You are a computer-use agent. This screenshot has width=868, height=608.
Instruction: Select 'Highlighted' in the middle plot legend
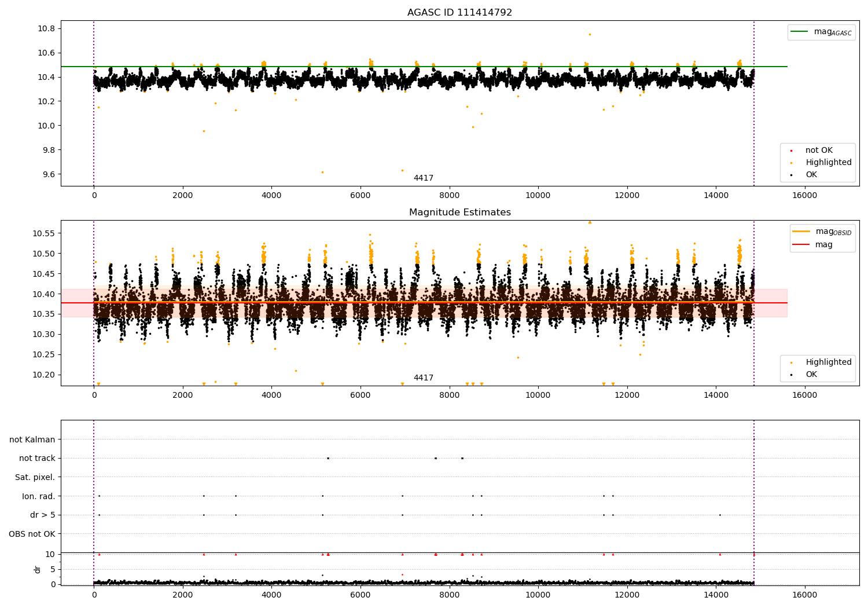828,362
